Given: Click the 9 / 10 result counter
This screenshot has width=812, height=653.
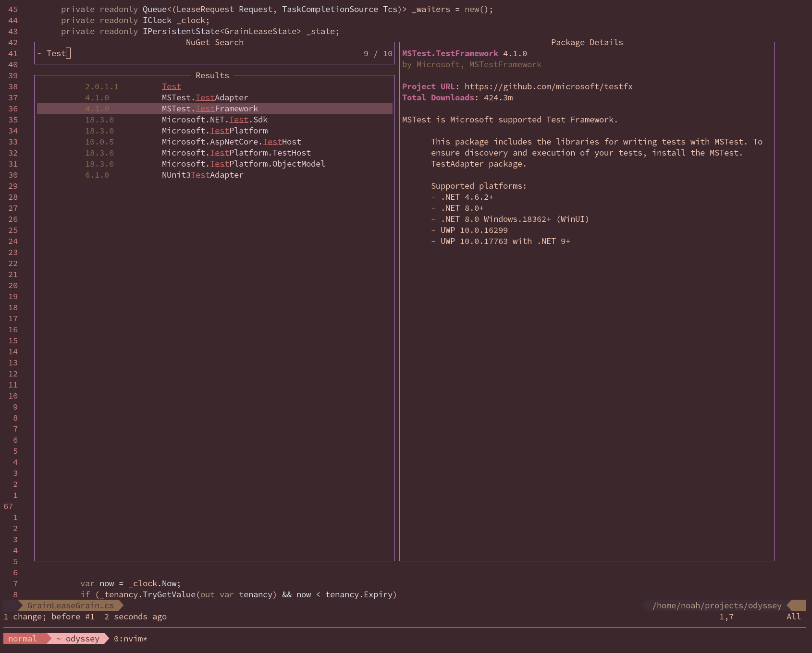Looking at the screenshot, I should pos(378,53).
